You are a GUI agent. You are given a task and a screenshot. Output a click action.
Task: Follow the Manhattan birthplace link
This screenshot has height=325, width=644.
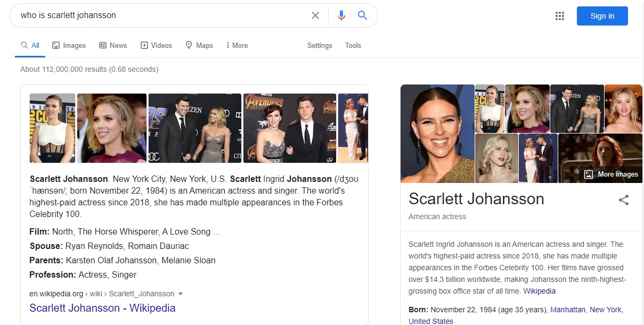[x=568, y=310]
